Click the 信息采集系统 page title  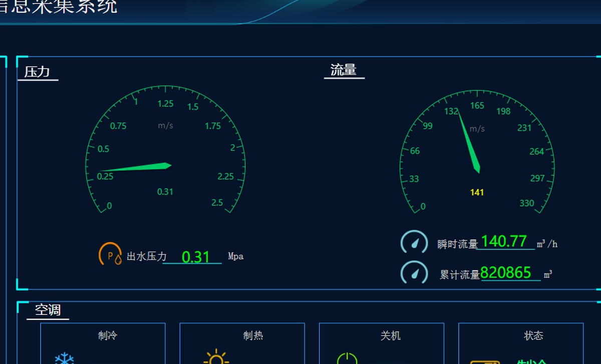coord(58,7)
